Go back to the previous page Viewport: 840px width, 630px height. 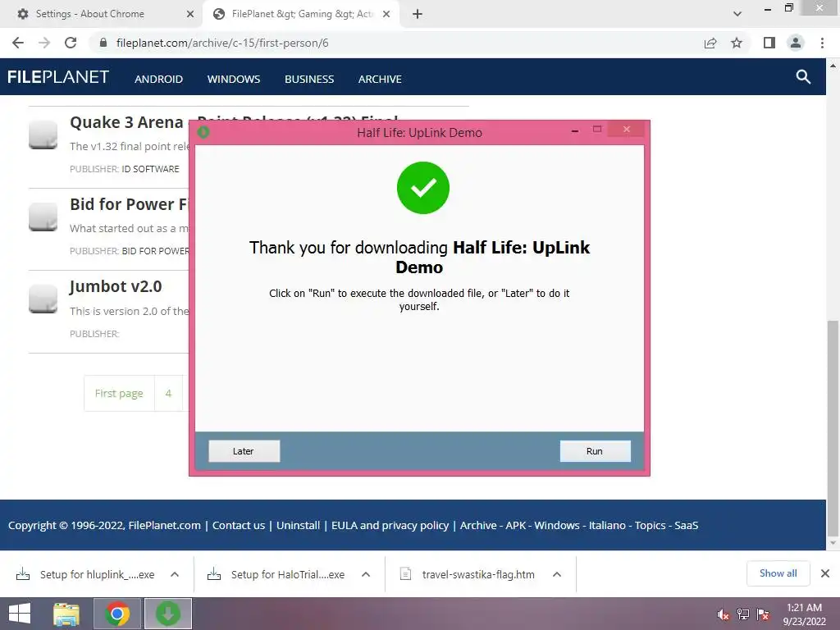point(18,43)
